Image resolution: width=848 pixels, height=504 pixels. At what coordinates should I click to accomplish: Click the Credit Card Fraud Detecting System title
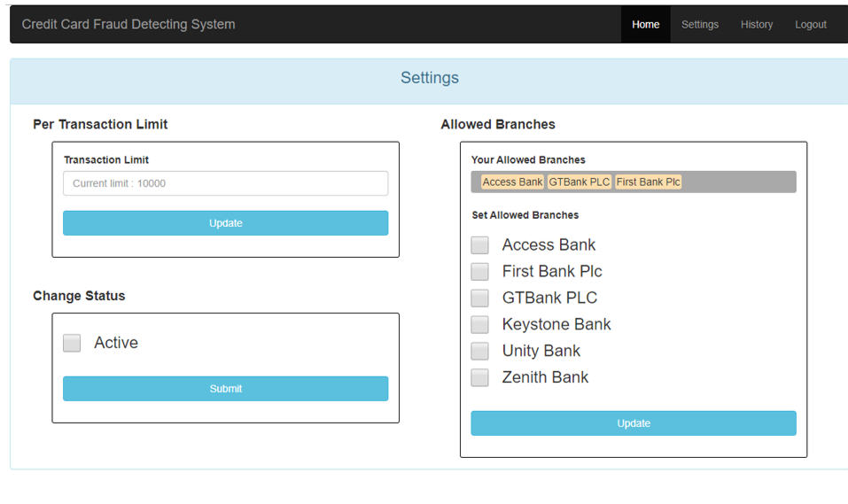point(128,24)
